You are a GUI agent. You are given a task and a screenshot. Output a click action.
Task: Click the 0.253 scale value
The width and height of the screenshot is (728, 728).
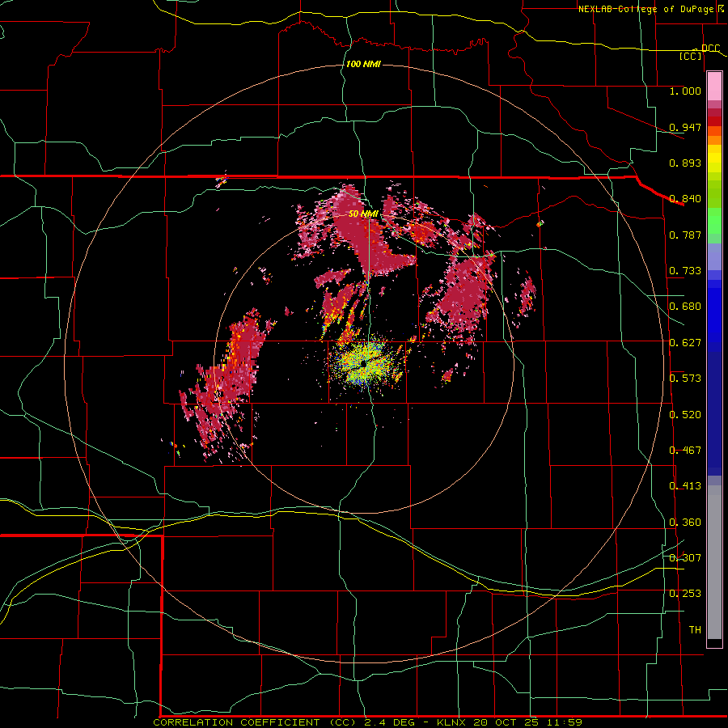pos(685,594)
